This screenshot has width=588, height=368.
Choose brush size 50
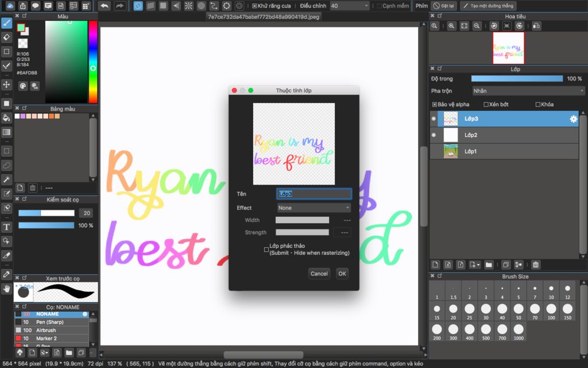point(519,311)
